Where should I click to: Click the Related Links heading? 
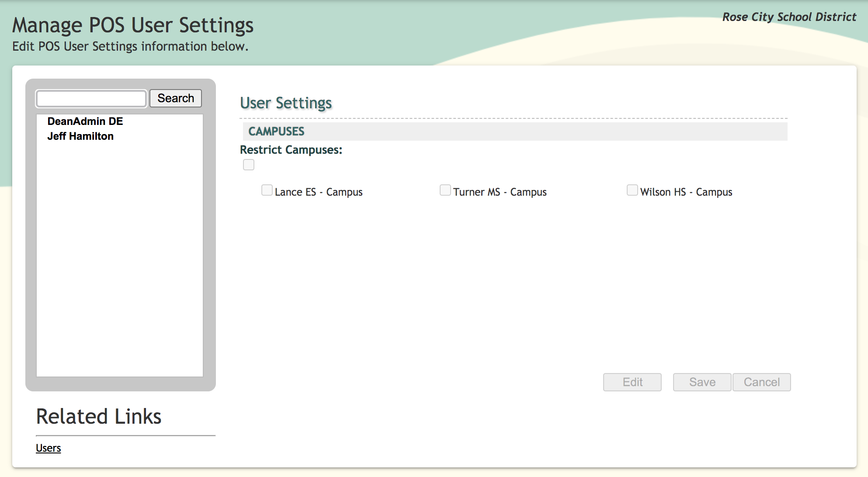99,416
